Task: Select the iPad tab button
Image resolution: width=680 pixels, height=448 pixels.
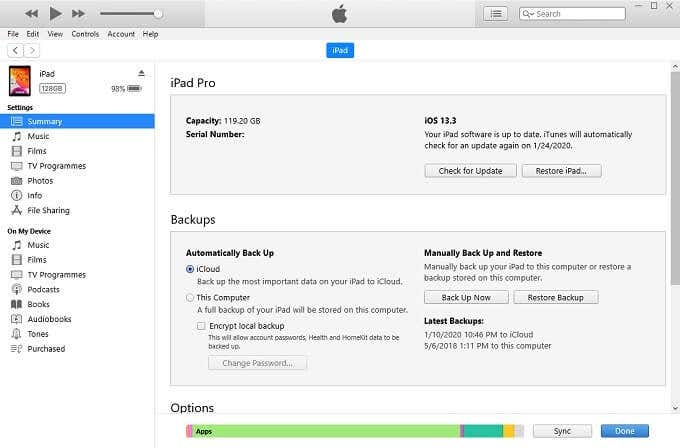Action: click(340, 50)
